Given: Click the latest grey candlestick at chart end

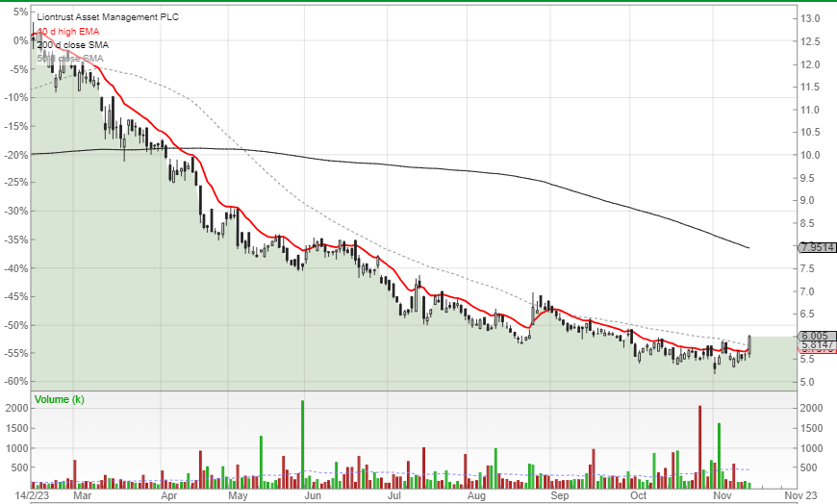Looking at the screenshot, I should [750, 346].
